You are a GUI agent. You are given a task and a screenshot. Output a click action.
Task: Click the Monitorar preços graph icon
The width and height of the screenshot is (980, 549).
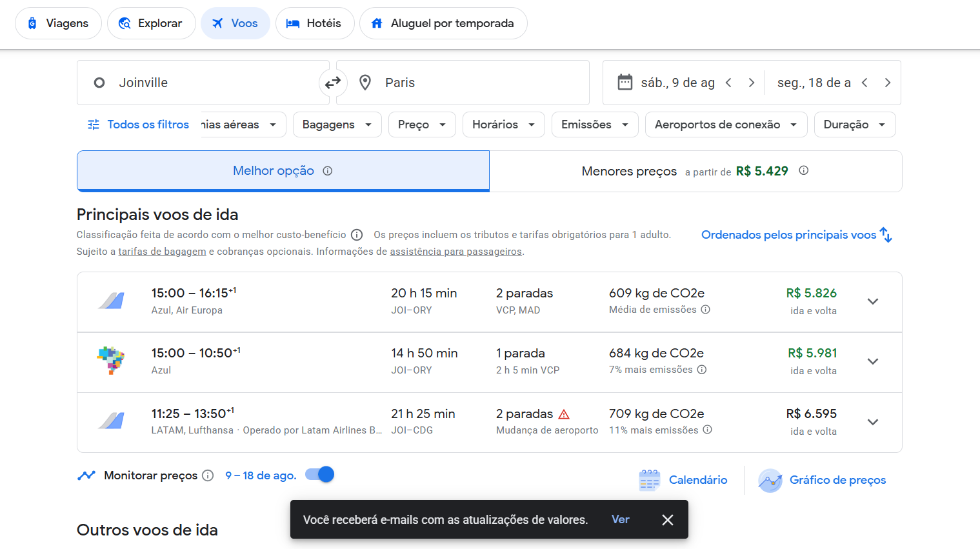pos(86,475)
